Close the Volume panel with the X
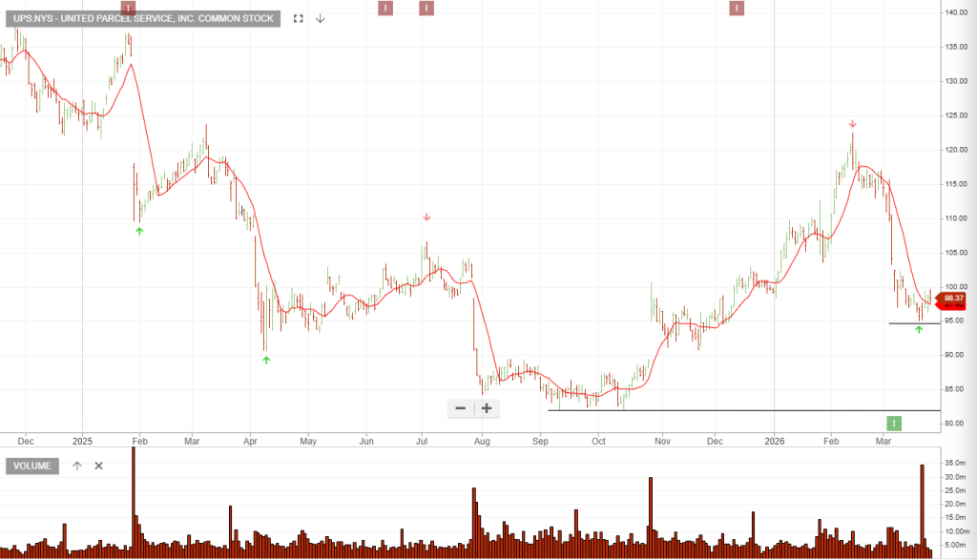Viewport: 977px width, 560px height. click(98, 466)
